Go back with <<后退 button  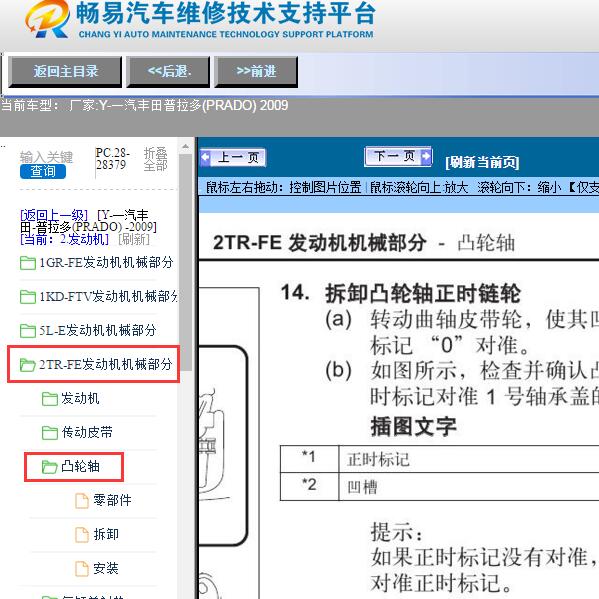pyautogui.click(x=168, y=71)
